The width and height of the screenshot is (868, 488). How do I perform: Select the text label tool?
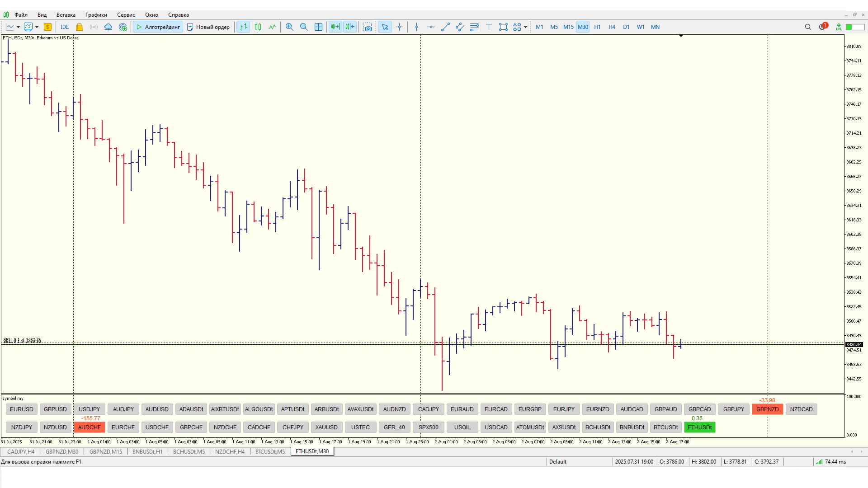coord(489,27)
